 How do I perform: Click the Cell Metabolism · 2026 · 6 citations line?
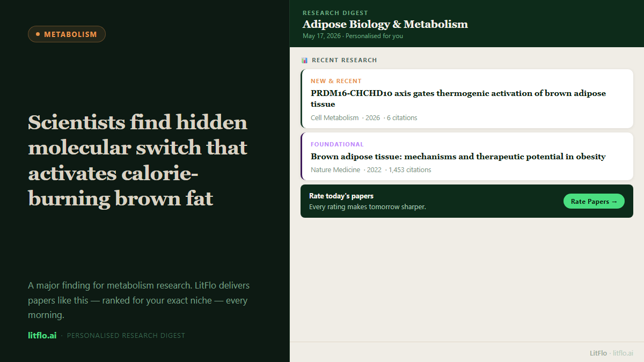364,117
